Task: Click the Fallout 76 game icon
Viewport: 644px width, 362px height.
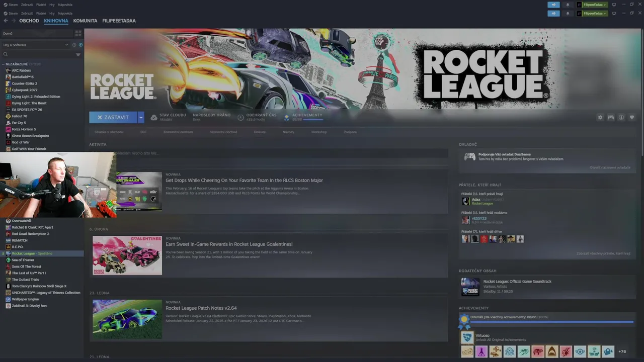Action: tap(8, 116)
